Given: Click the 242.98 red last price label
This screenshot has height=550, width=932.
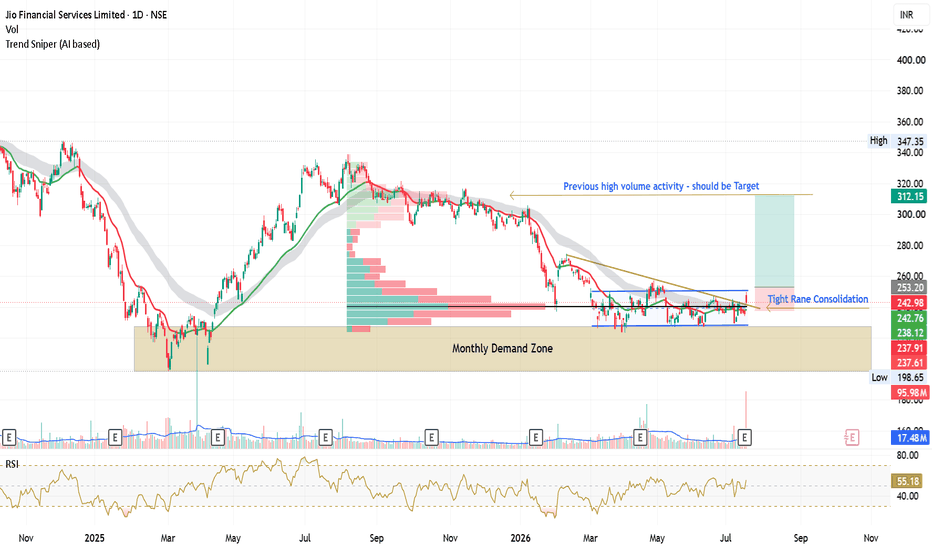Looking at the screenshot, I should pos(909,303).
